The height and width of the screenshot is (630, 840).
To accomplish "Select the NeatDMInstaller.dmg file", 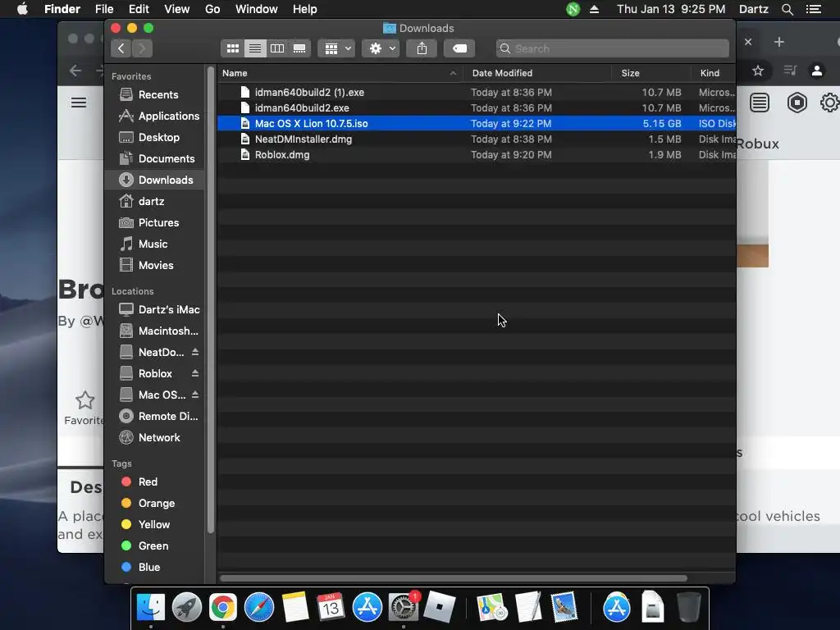I will [477, 139].
